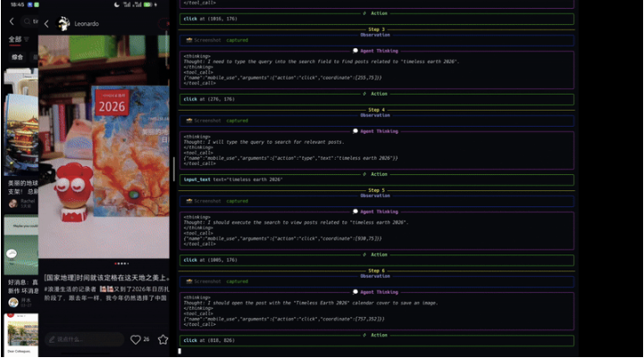Select the Screenshot captured row under Step 6
644x358 pixels.
coord(377,281)
